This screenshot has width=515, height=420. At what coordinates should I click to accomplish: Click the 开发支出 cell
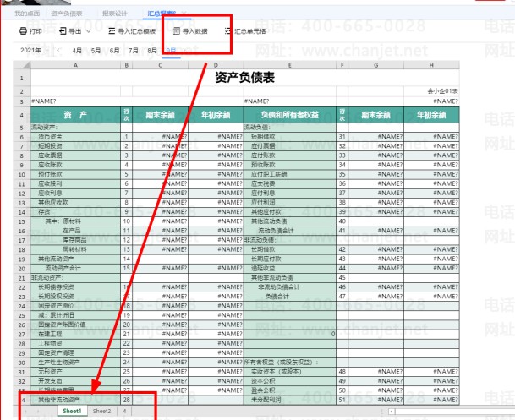pyautogui.click(x=75, y=381)
